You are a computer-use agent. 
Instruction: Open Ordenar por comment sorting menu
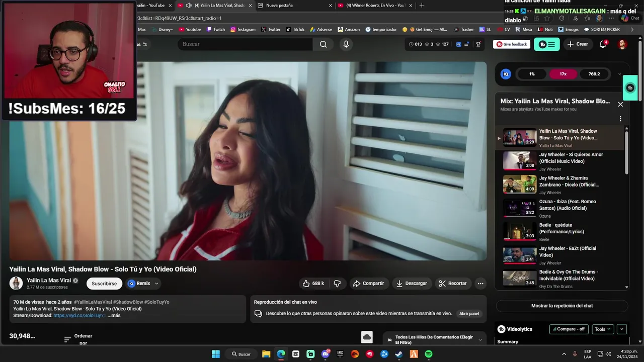point(78,339)
